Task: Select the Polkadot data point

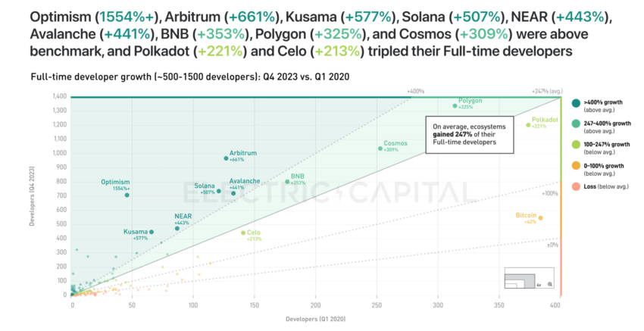Action: [528, 125]
